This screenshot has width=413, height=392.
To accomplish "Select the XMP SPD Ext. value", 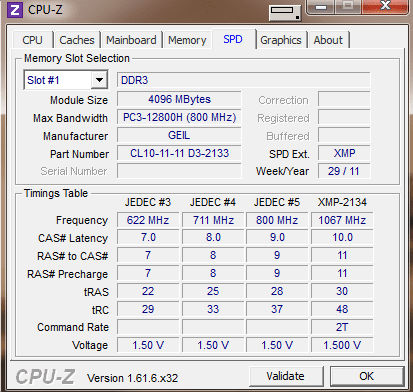I will point(344,153).
